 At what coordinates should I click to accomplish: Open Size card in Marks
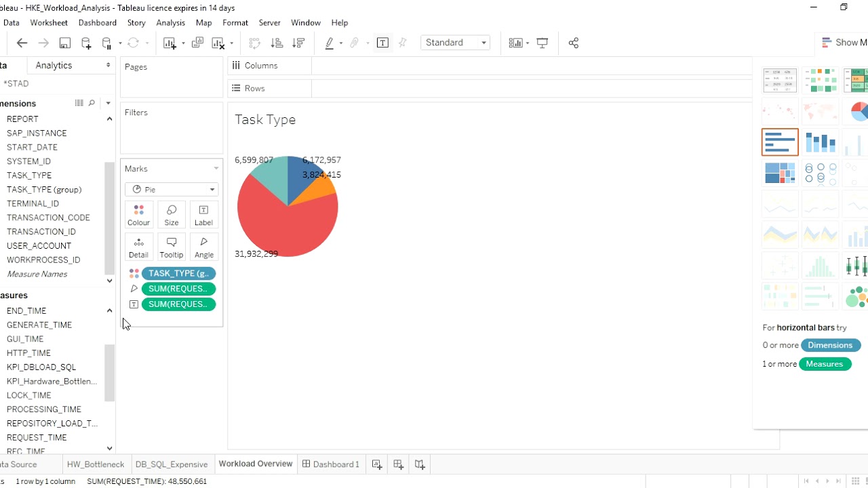172,215
